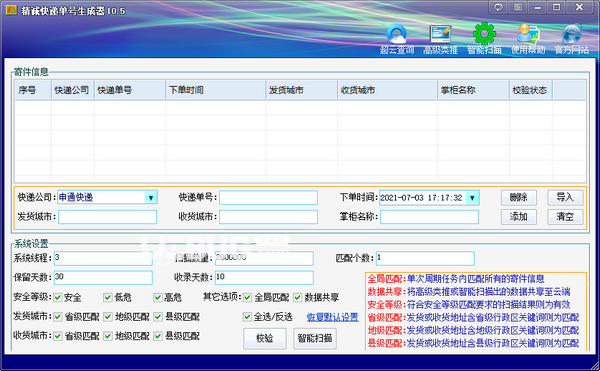Sort by 下单时间 column header
600x371 pixels.
click(216, 90)
